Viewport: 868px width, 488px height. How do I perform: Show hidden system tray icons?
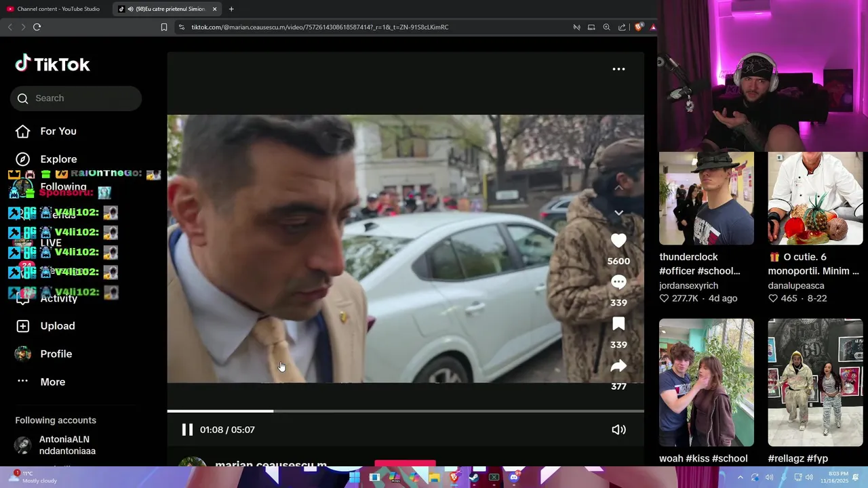(741, 477)
